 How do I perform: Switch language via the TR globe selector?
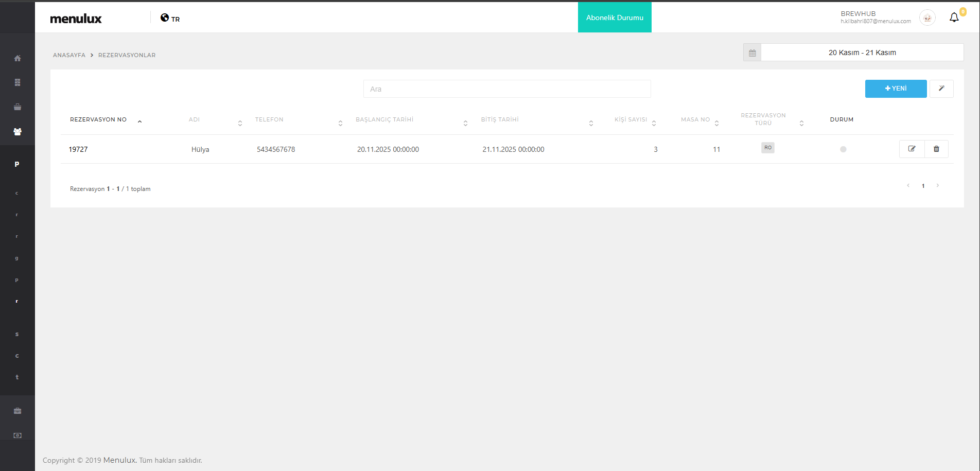tap(170, 19)
